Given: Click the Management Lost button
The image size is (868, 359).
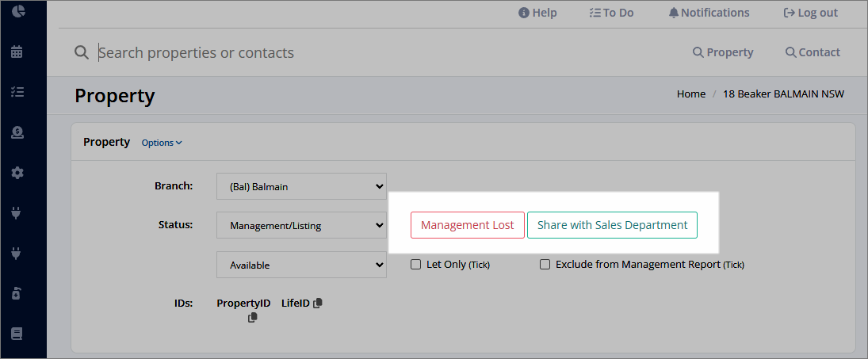Looking at the screenshot, I should (x=468, y=225).
